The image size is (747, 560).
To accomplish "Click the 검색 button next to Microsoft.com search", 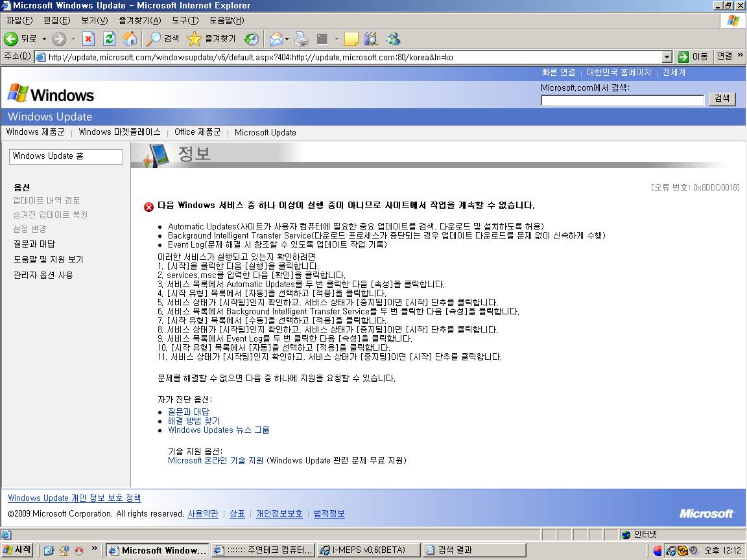I will tap(722, 99).
